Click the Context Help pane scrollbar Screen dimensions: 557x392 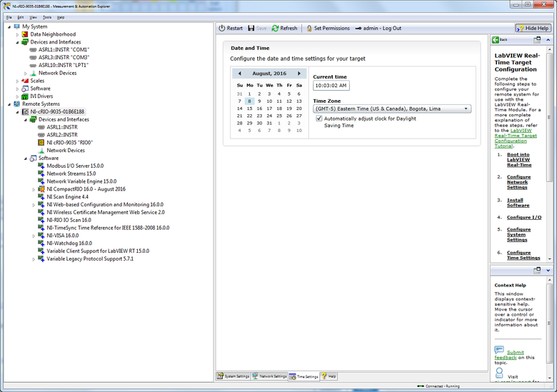[x=550, y=323]
